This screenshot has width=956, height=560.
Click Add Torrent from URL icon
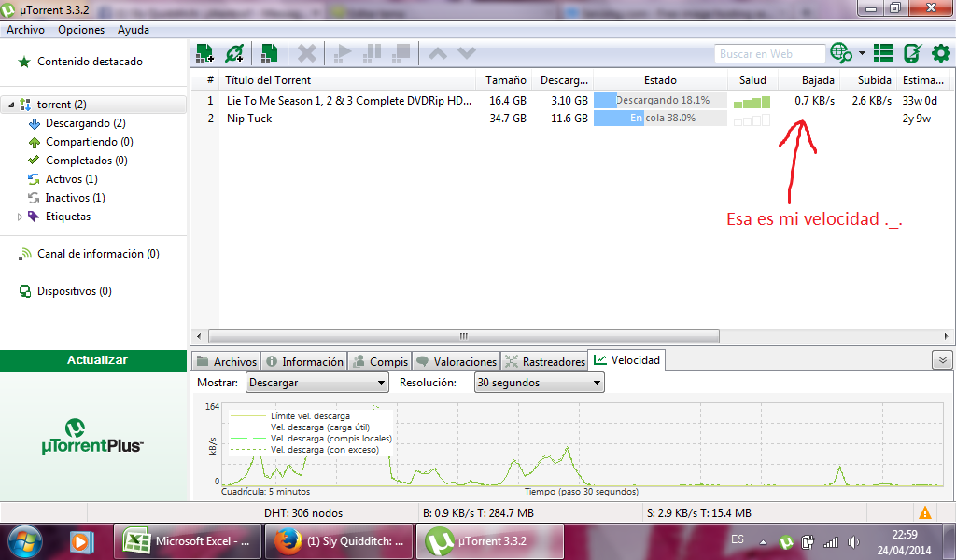coord(234,53)
